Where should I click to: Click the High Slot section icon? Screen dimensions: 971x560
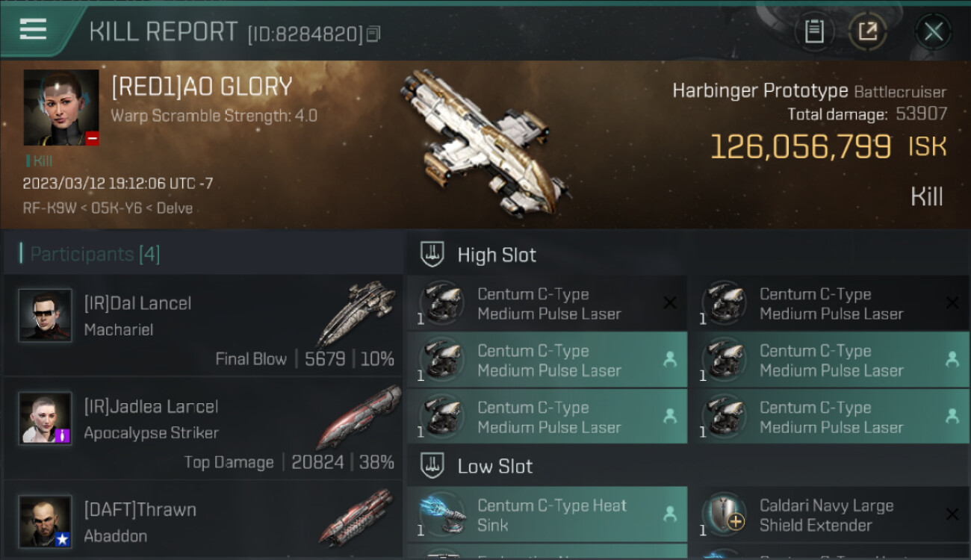[432, 255]
